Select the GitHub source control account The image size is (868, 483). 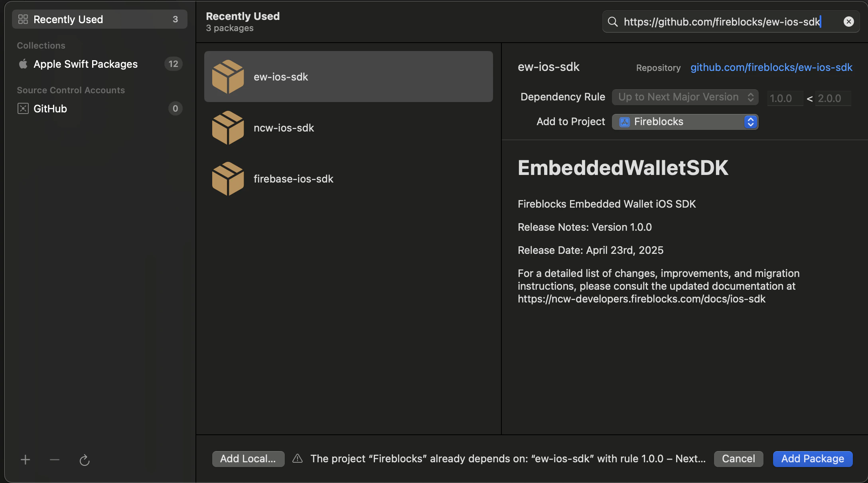(x=100, y=108)
